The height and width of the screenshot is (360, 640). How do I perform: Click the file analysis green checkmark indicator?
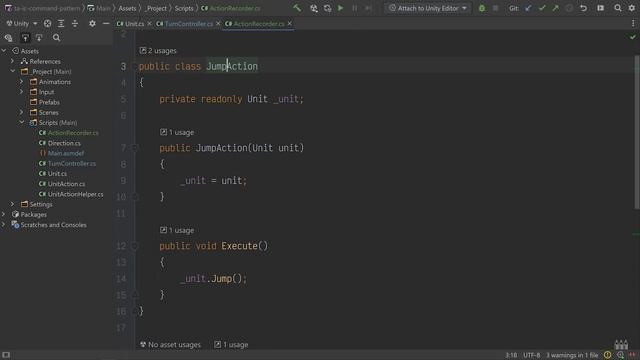coord(632,37)
